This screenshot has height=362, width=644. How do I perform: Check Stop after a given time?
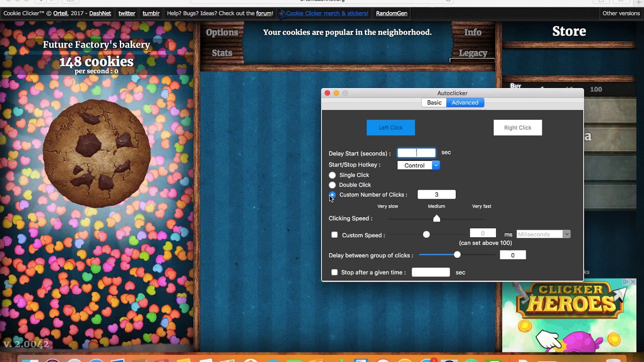(335, 273)
